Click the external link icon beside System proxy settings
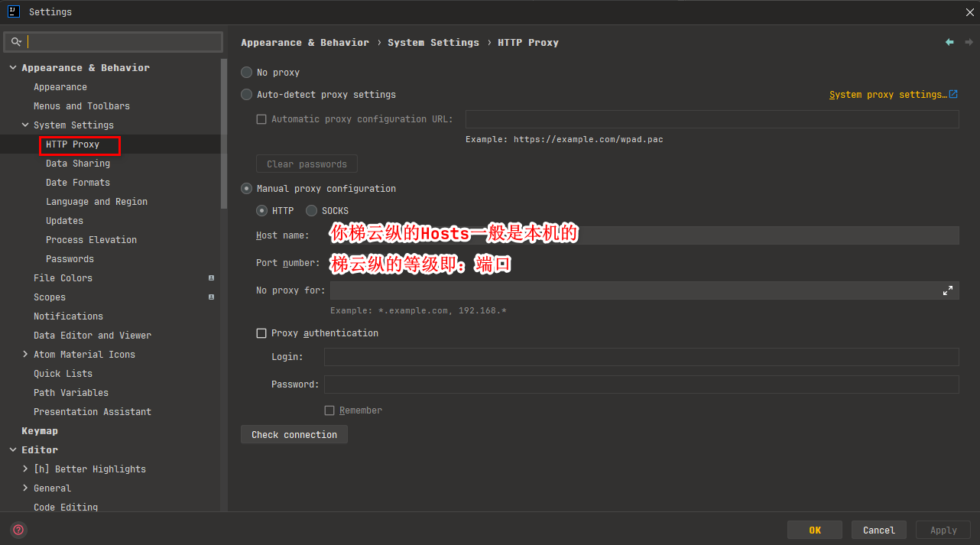 [x=953, y=95]
